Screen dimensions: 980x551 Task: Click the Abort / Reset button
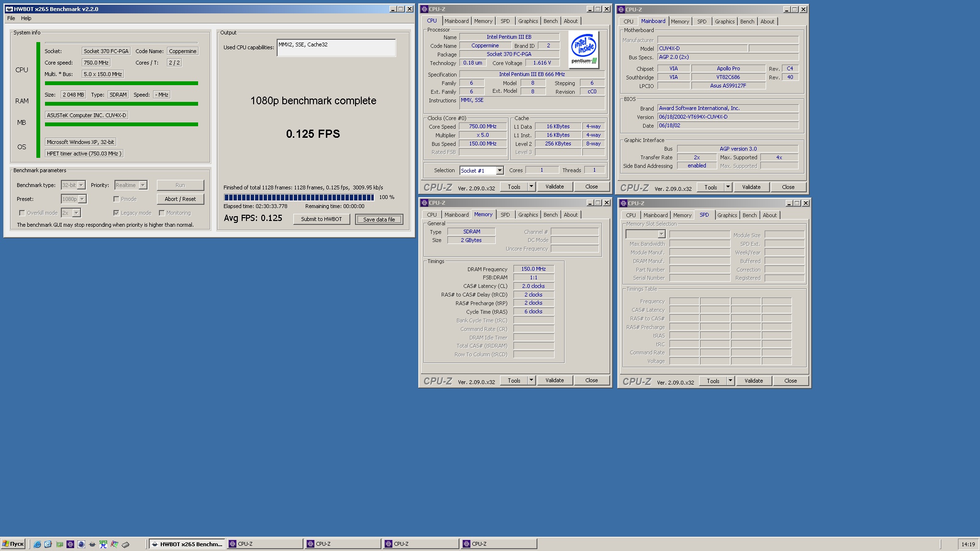pyautogui.click(x=180, y=199)
